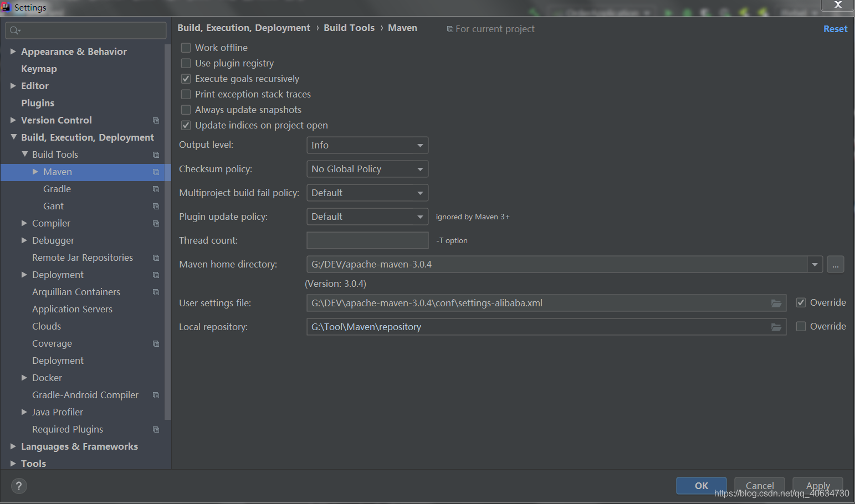
Task: Uncheck Execute goals recursively
Action: click(186, 79)
